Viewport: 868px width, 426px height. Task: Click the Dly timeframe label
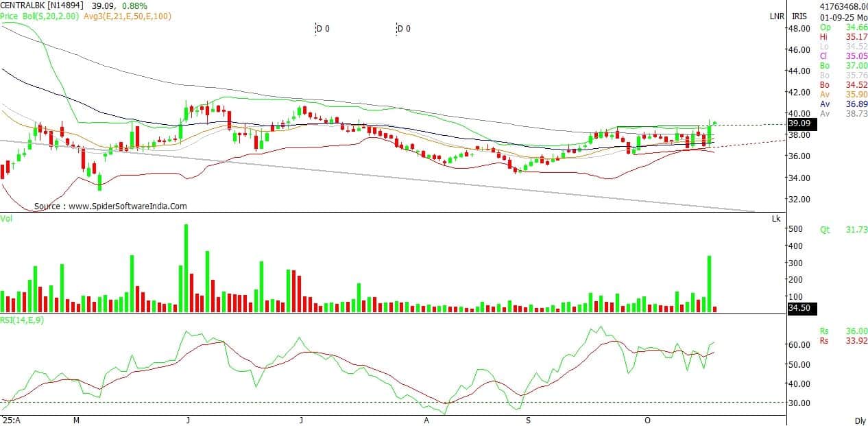860,420
